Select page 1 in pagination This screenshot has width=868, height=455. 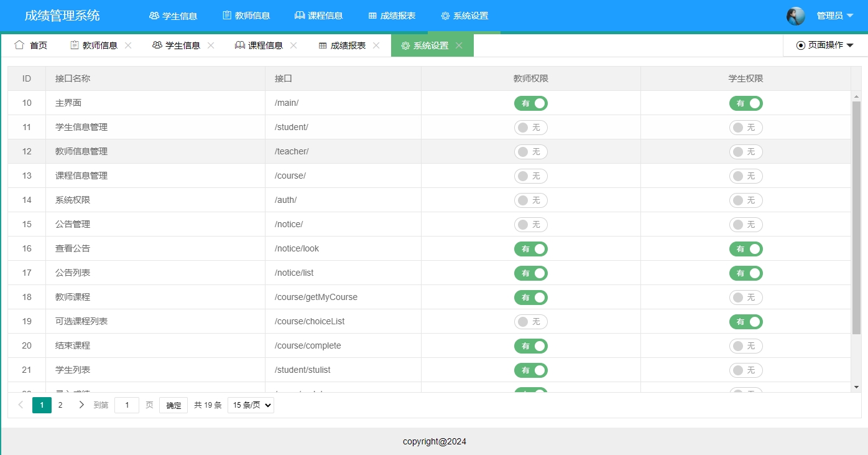point(42,405)
